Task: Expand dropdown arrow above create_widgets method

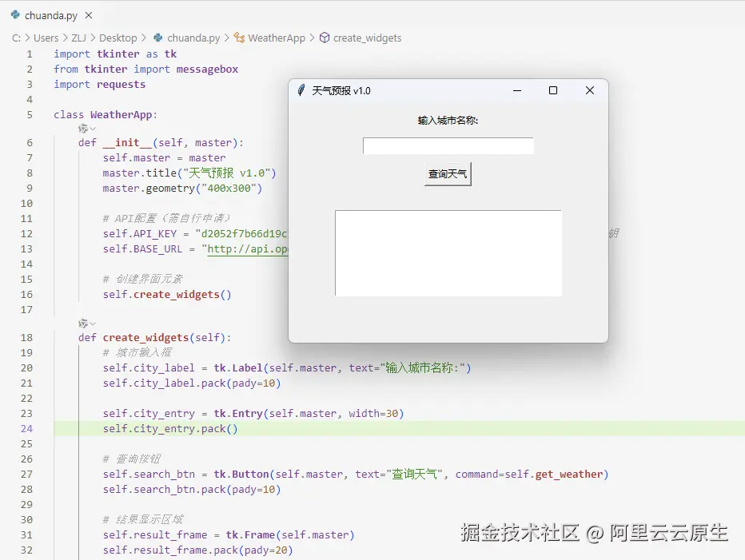Action: tap(93, 324)
